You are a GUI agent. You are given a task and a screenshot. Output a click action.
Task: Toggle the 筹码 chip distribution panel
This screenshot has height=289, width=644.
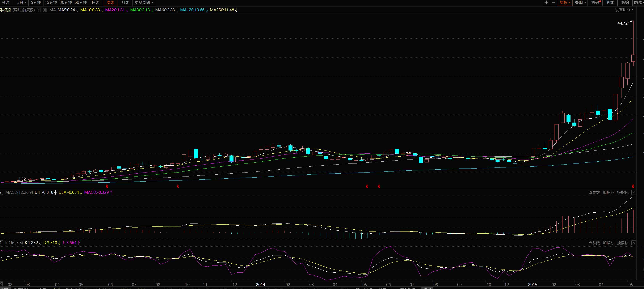pos(595,3)
